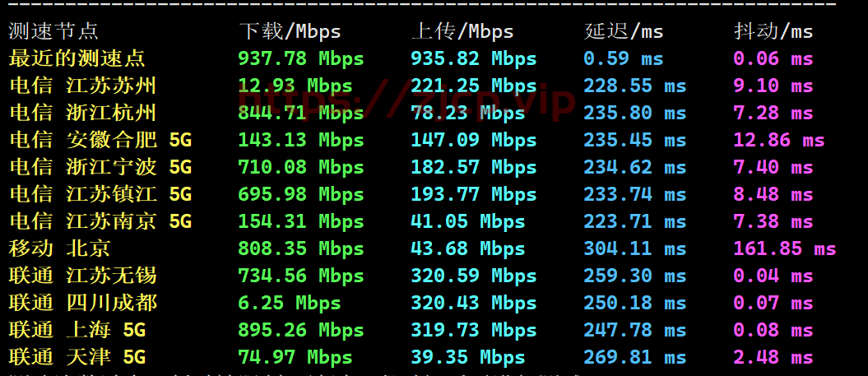Screen dimensions: 868x376
Task: Click the 电信 江苏苏州 node name
Action: point(82,86)
